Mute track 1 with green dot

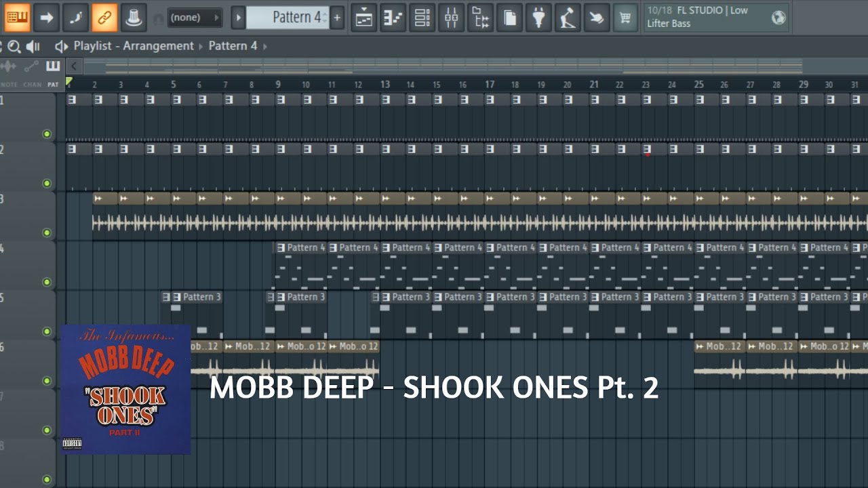[47, 134]
